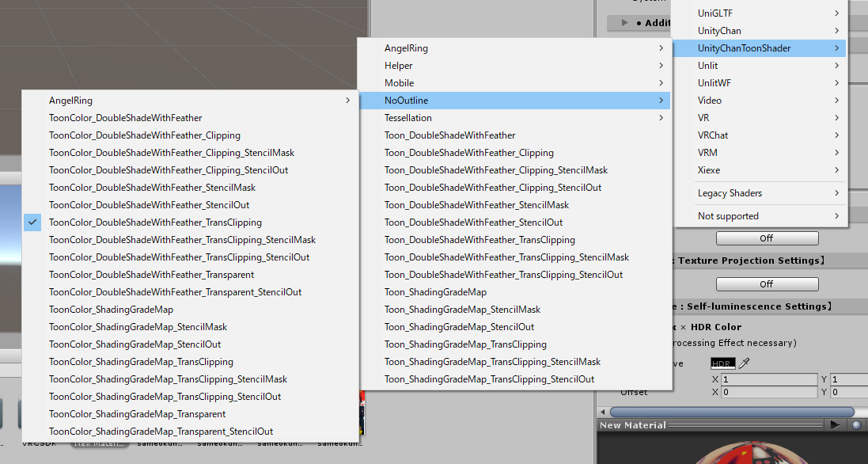Select ToonColor_DoubleShadeWithFeather_StencilMask

pos(191,188)
